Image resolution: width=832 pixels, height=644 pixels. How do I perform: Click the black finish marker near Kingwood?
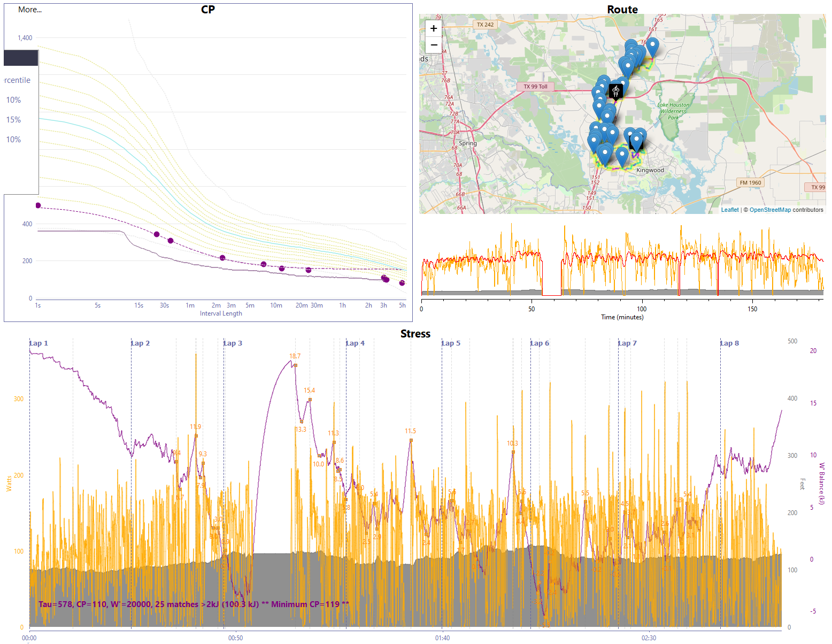pos(635,143)
